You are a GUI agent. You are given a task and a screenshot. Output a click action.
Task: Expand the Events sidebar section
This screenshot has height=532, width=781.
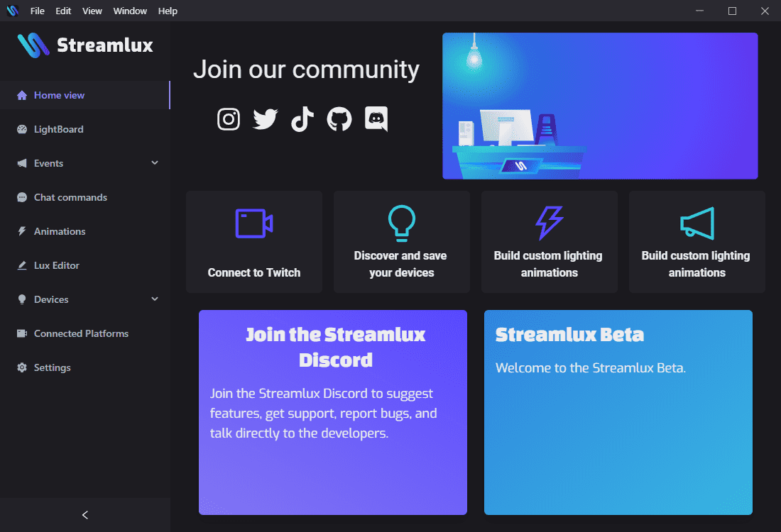point(155,163)
